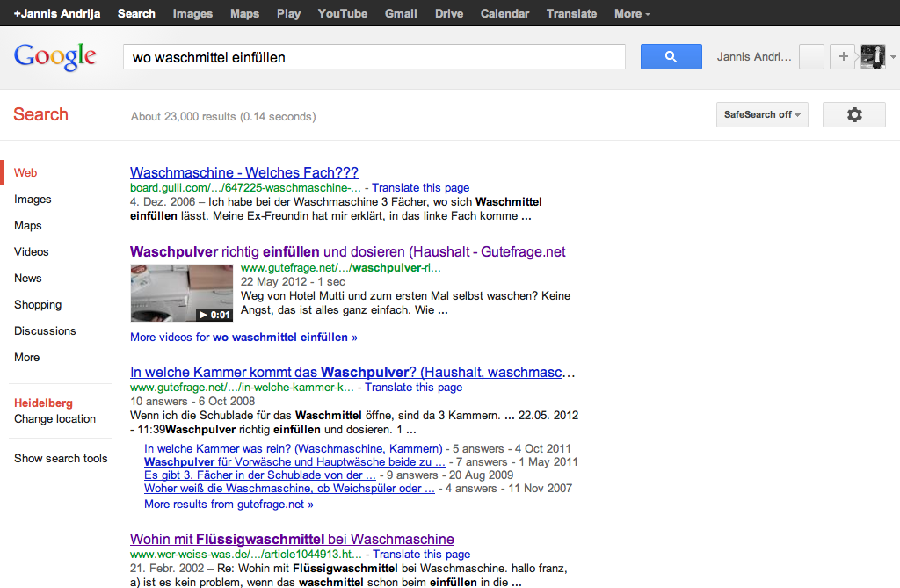This screenshot has width=900, height=588.
Task: Click More videos for wo waschmittel einfüllen
Action: point(244,337)
